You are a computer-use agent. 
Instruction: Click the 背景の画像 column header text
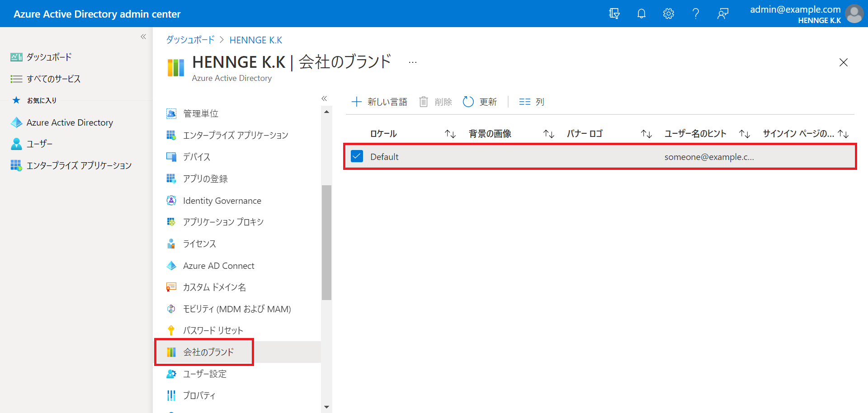click(490, 134)
